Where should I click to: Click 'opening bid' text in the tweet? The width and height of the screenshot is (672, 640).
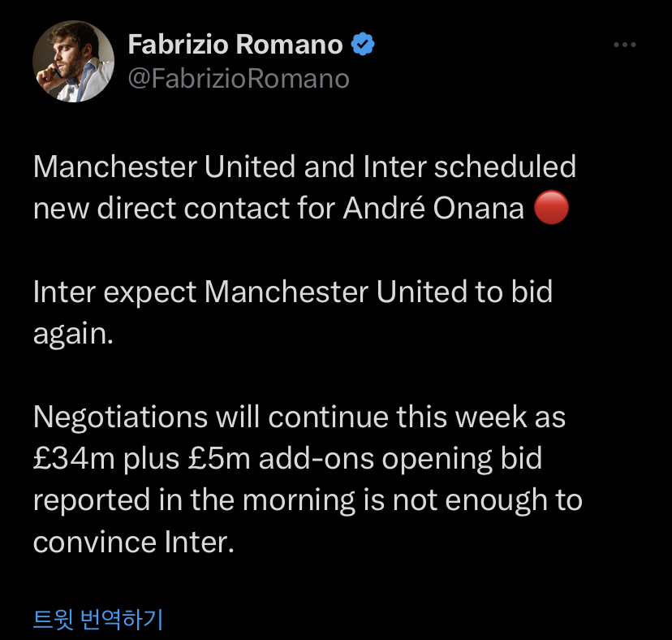point(462,459)
